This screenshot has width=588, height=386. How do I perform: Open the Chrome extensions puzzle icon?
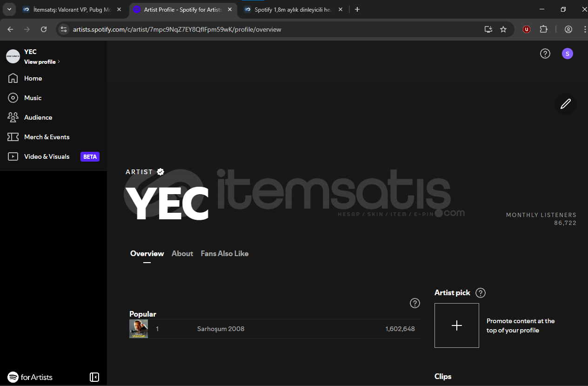(543, 29)
